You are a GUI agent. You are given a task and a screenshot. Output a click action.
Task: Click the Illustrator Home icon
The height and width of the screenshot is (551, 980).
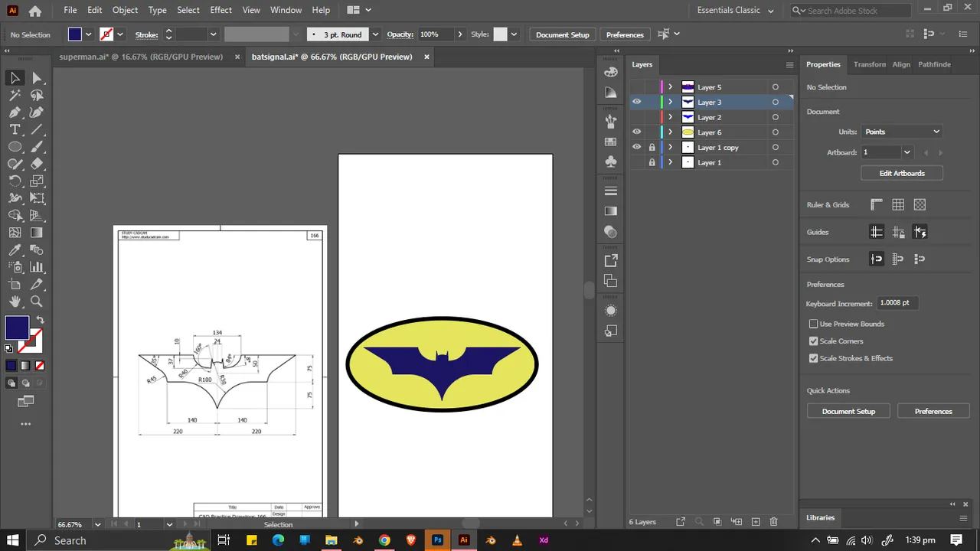pos(35,11)
